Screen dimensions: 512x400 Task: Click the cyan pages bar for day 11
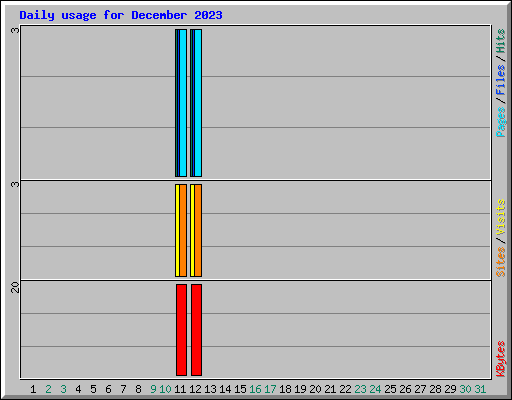coord(183,103)
